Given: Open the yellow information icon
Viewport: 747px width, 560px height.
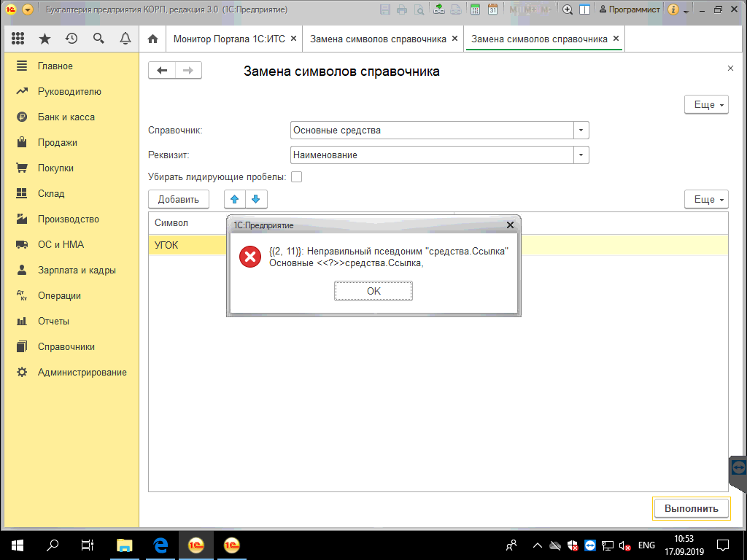Looking at the screenshot, I should pos(673,9).
